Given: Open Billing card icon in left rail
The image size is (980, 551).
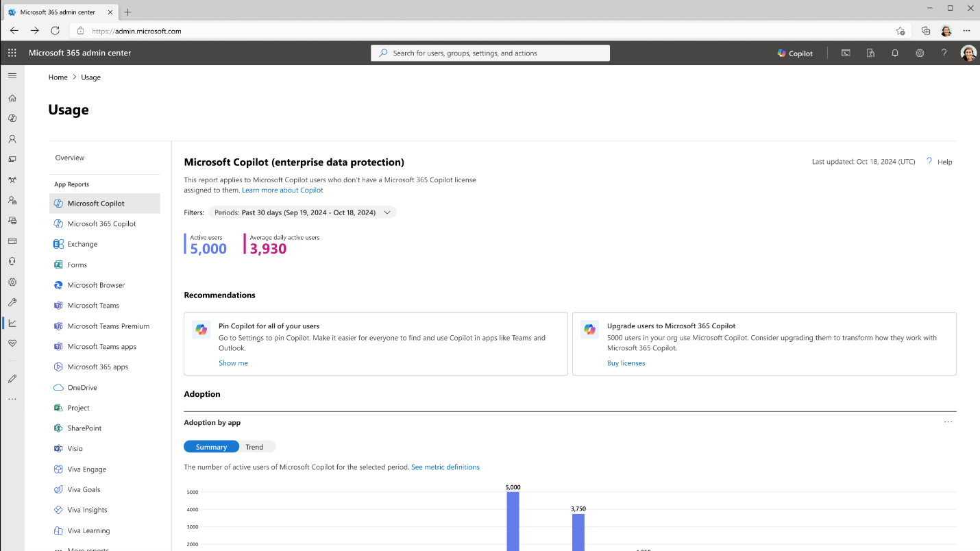Looking at the screenshot, I should [12, 241].
